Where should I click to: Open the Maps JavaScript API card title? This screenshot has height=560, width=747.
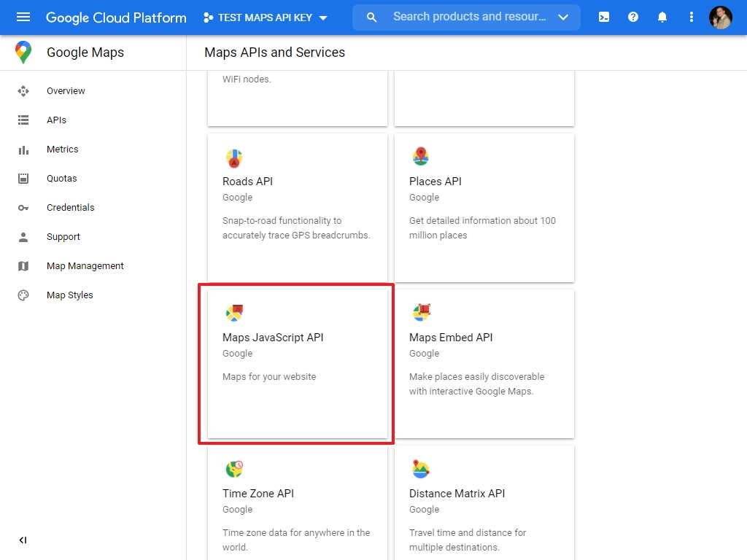273,338
